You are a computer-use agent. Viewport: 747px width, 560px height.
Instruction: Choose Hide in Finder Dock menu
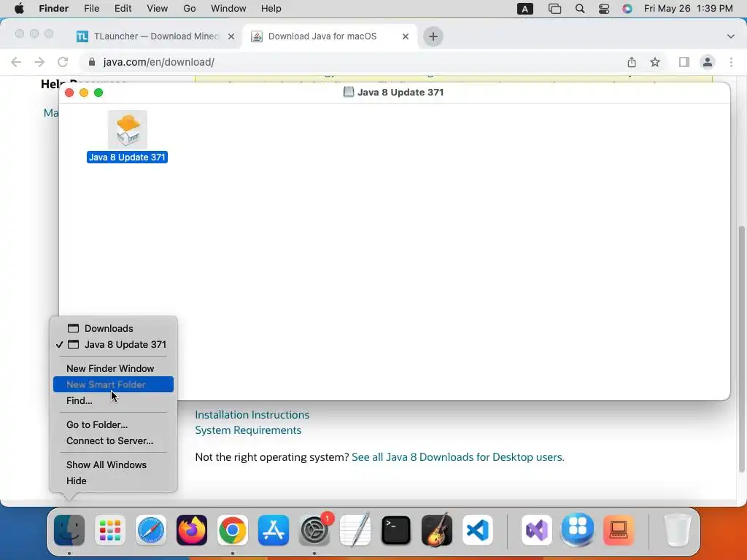(x=113, y=481)
